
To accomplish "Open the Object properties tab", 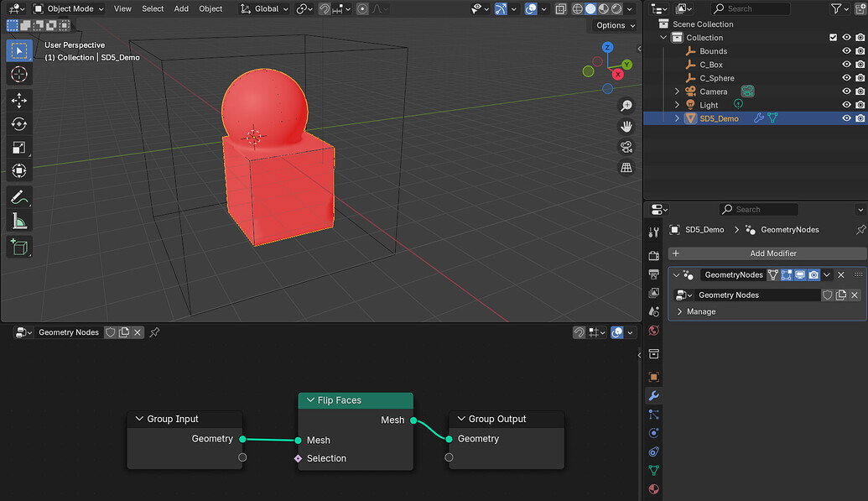I will click(654, 377).
